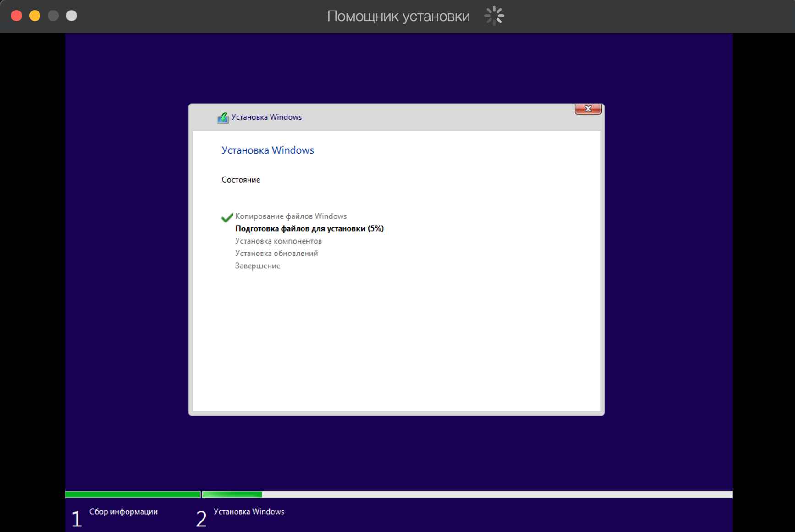The width and height of the screenshot is (795, 532).
Task: Select the Установка компонентов step
Action: [278, 241]
